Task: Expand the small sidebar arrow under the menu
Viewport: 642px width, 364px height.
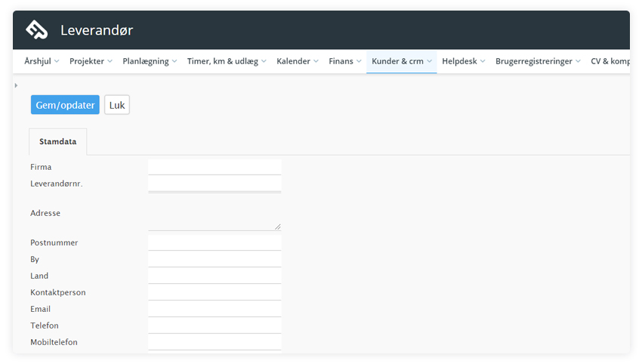Action: pyautogui.click(x=16, y=85)
